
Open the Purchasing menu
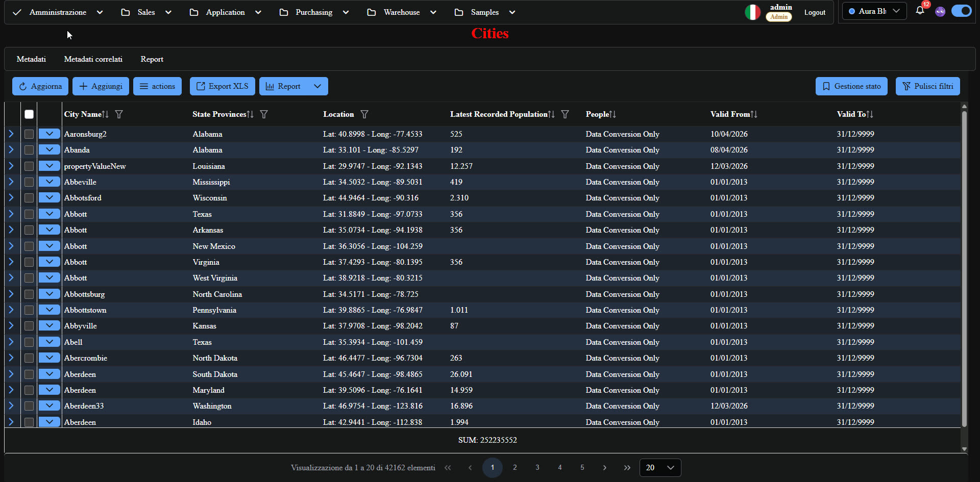(x=314, y=12)
